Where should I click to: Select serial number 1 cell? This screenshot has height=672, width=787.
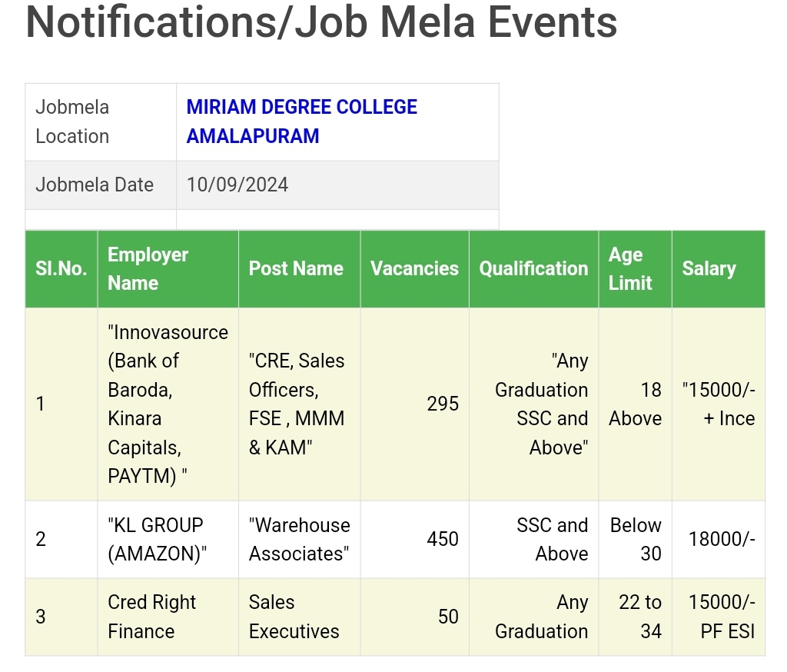pyautogui.click(x=61, y=404)
